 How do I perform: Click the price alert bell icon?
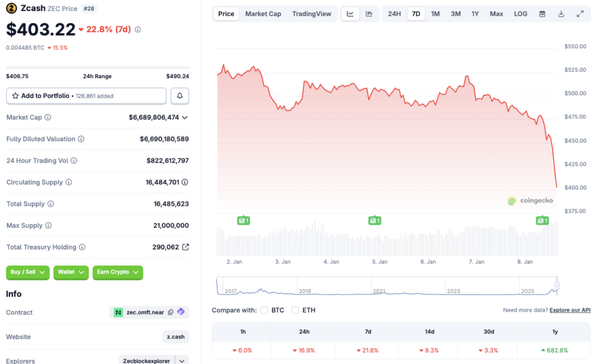pyautogui.click(x=180, y=96)
